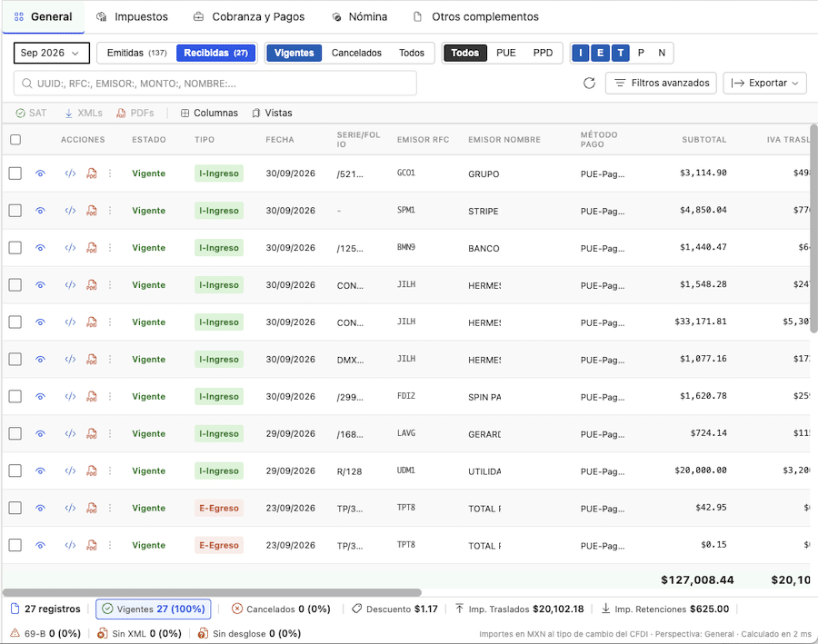
Task: Show Emitidas invoices (137)
Action: pos(136,53)
